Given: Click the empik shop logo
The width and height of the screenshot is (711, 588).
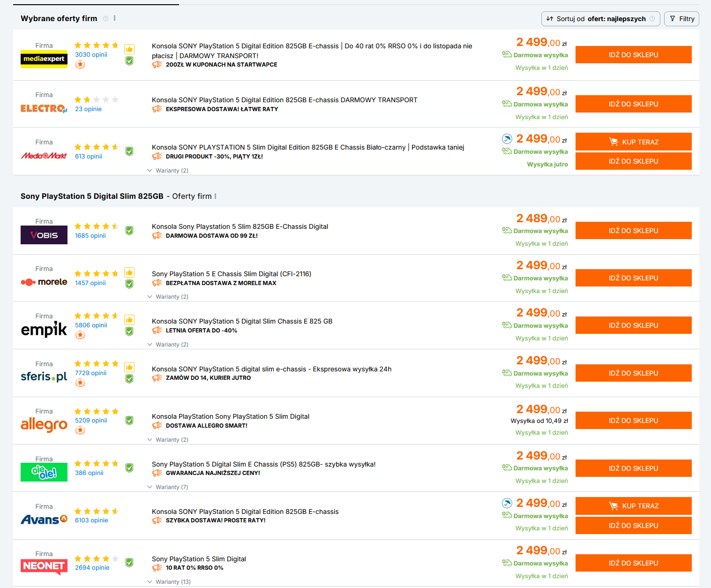Looking at the screenshot, I should [44, 329].
